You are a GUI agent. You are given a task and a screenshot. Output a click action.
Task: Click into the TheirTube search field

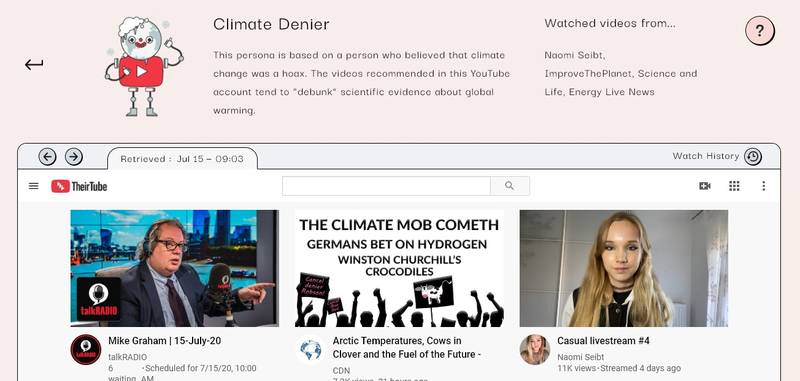pos(386,186)
